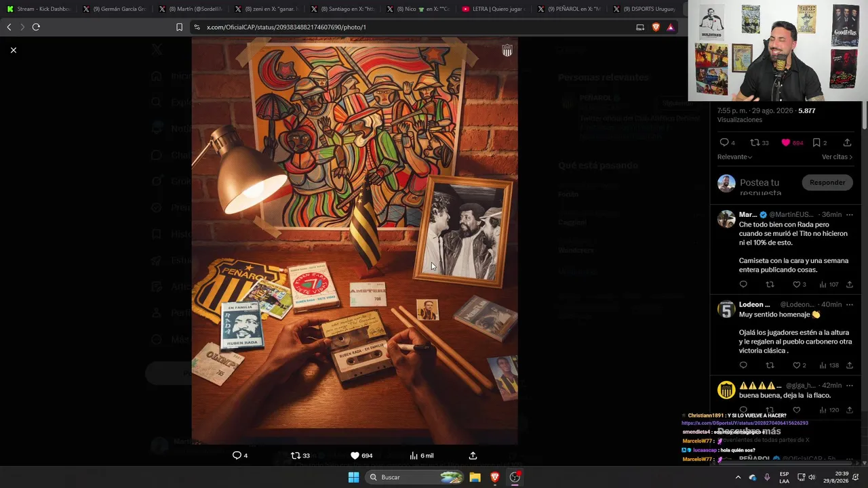The height and width of the screenshot is (488, 868).
Task: Reply to the MartinEUS comment
Action: [x=743, y=285]
